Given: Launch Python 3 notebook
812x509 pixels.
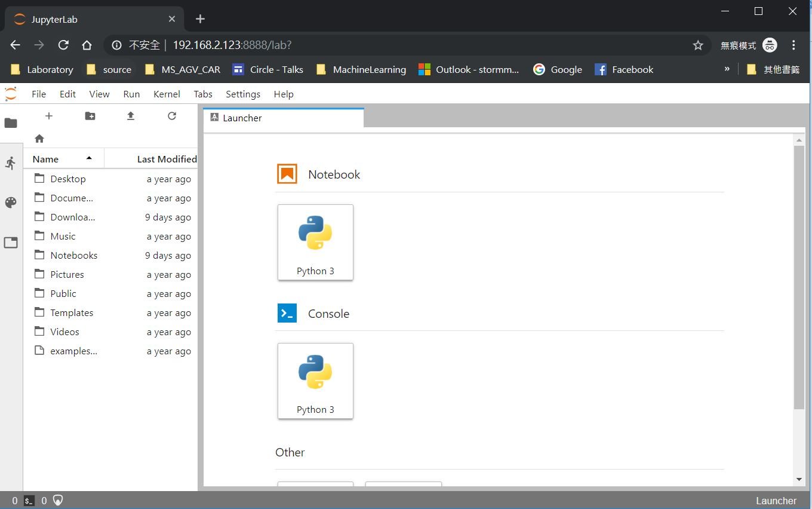Looking at the screenshot, I should [x=315, y=242].
